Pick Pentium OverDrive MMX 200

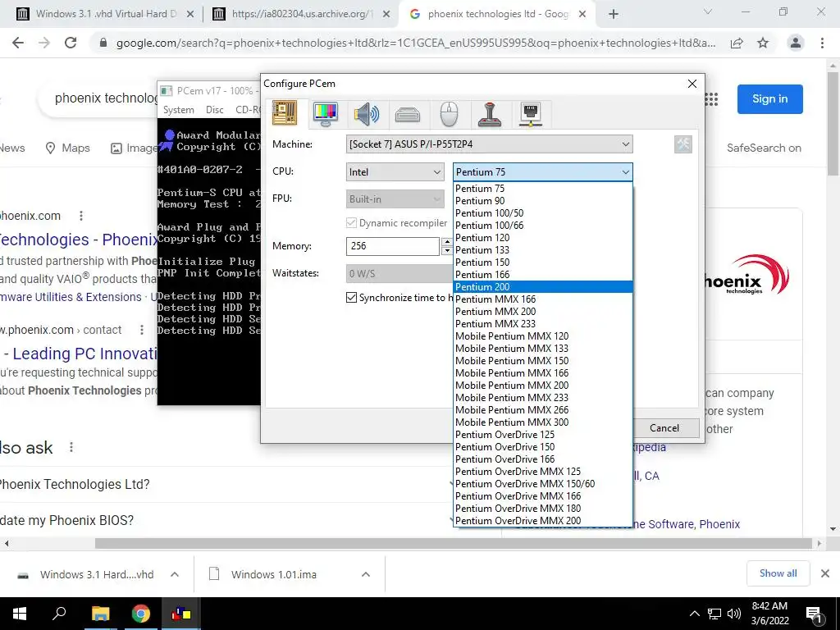pyautogui.click(x=543, y=521)
